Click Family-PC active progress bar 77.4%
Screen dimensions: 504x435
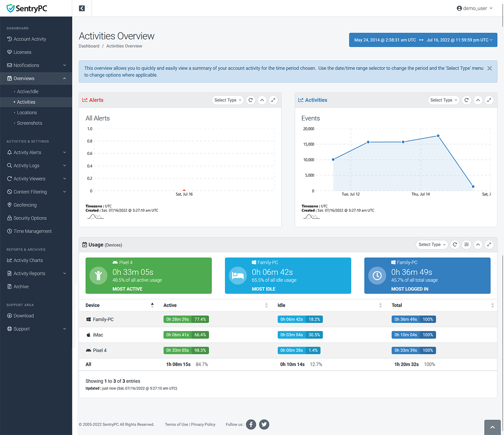click(x=186, y=319)
